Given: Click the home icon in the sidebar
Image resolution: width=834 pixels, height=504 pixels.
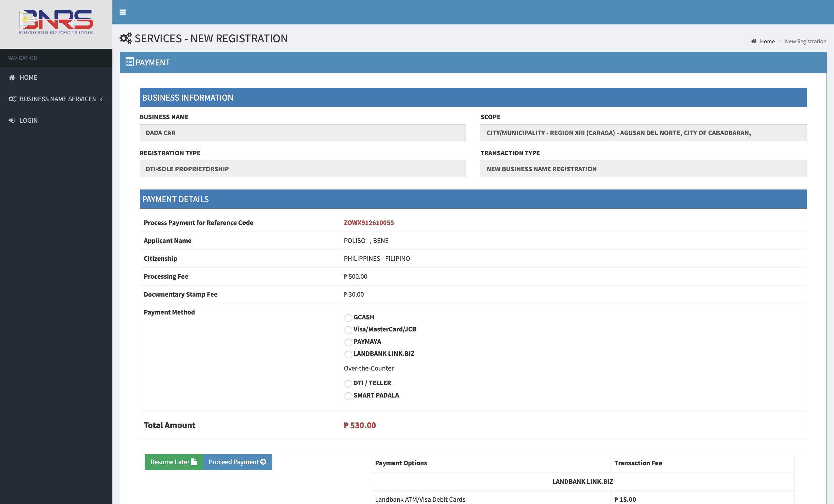Looking at the screenshot, I should (11, 77).
